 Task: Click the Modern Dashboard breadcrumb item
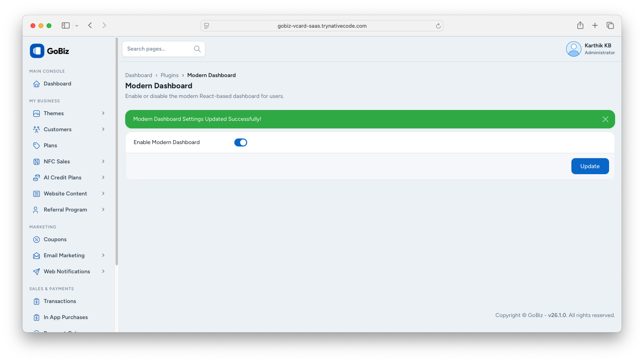211,75
